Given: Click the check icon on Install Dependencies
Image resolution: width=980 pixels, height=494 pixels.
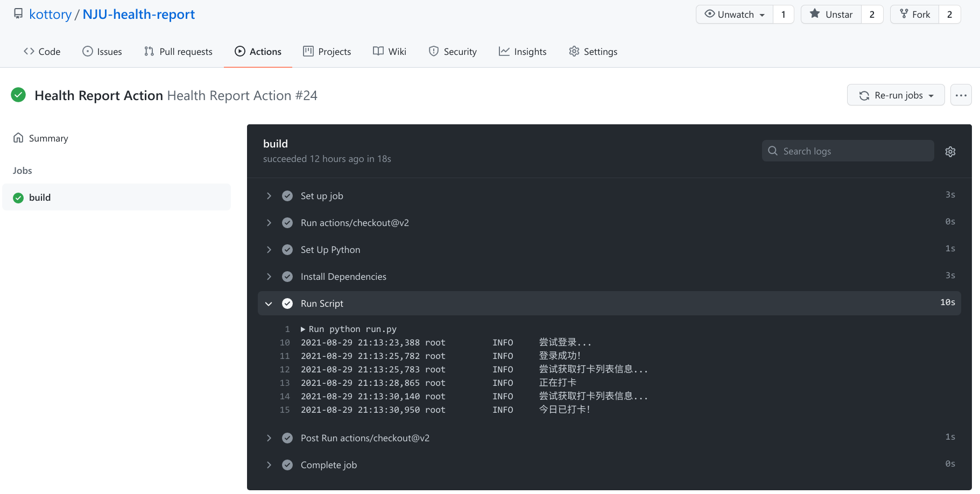Looking at the screenshot, I should 287,277.
